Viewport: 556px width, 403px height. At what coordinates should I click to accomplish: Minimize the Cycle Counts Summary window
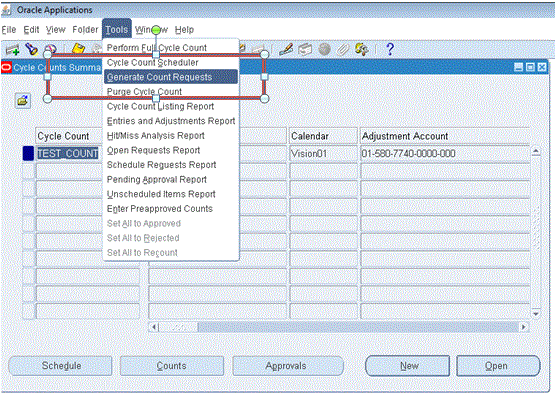click(518, 67)
